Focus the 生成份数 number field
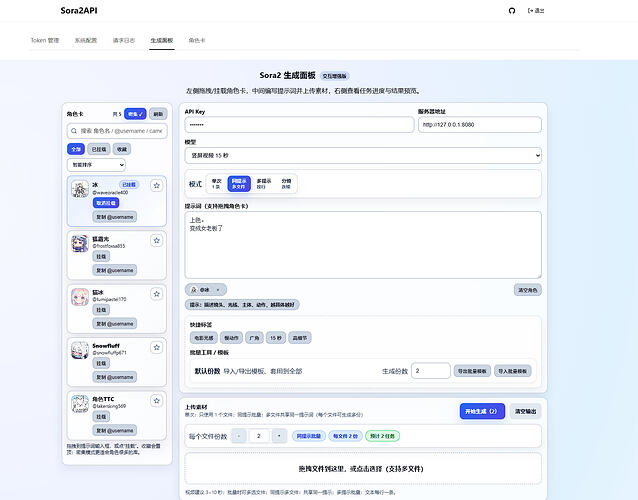638x500 pixels. point(430,371)
